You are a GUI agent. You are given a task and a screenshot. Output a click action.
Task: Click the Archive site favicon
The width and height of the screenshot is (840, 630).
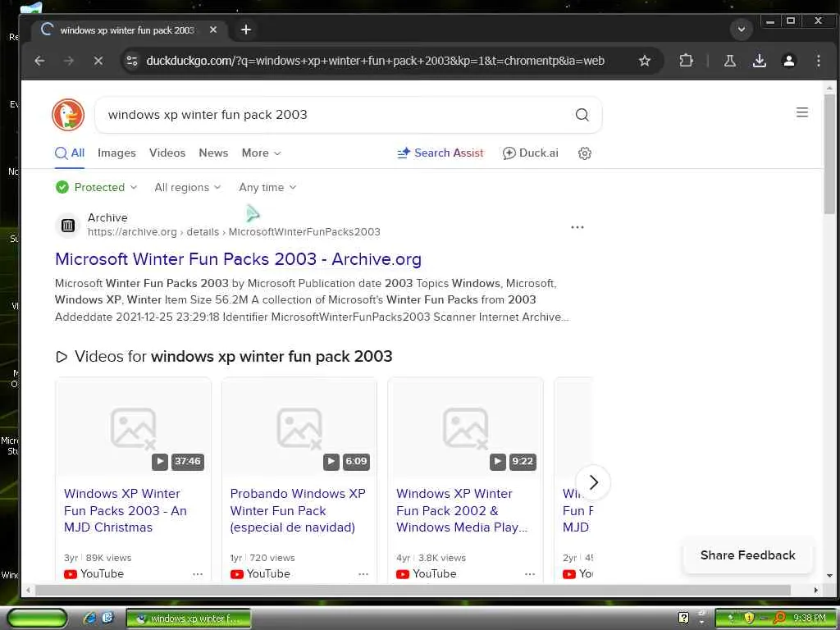click(68, 226)
